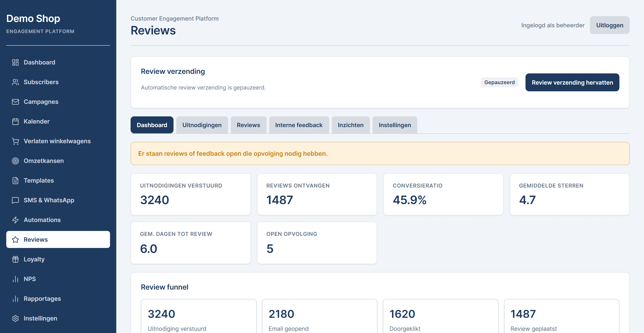Image resolution: width=644 pixels, height=333 pixels.
Task: Click the Conversieratio 45.9% card
Action: click(443, 194)
